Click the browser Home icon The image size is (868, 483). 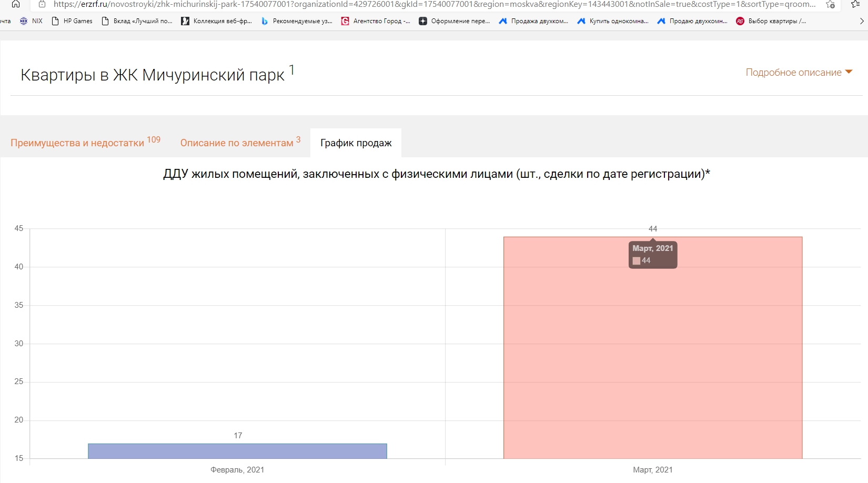click(x=16, y=4)
